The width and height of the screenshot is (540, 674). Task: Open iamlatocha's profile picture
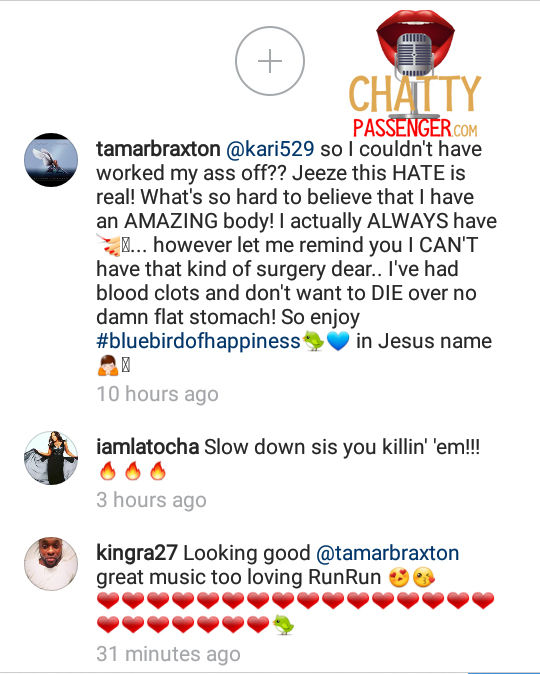[51, 458]
